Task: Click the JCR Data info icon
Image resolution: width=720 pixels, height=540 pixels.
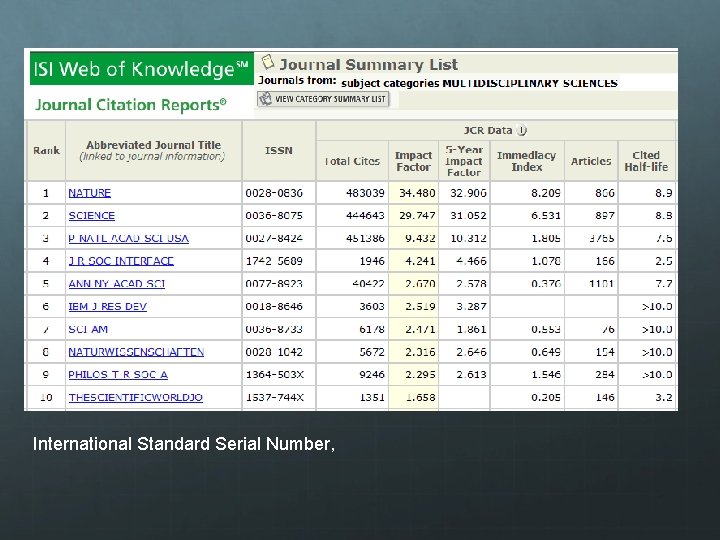Action: coord(522,130)
